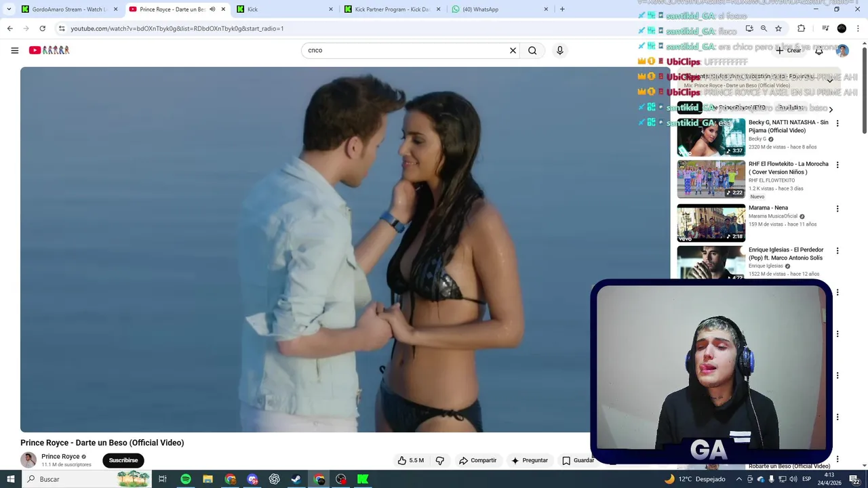Open Kick app from the taskbar

[x=363, y=479]
